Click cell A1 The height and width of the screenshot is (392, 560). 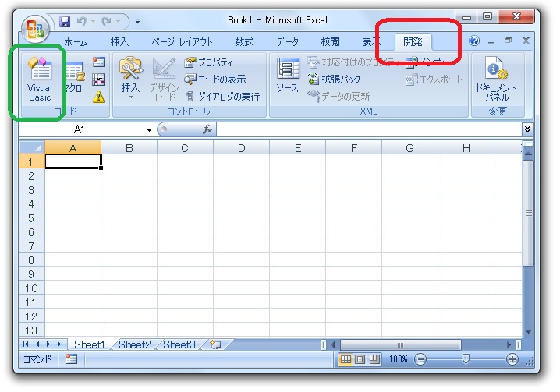[x=73, y=161]
